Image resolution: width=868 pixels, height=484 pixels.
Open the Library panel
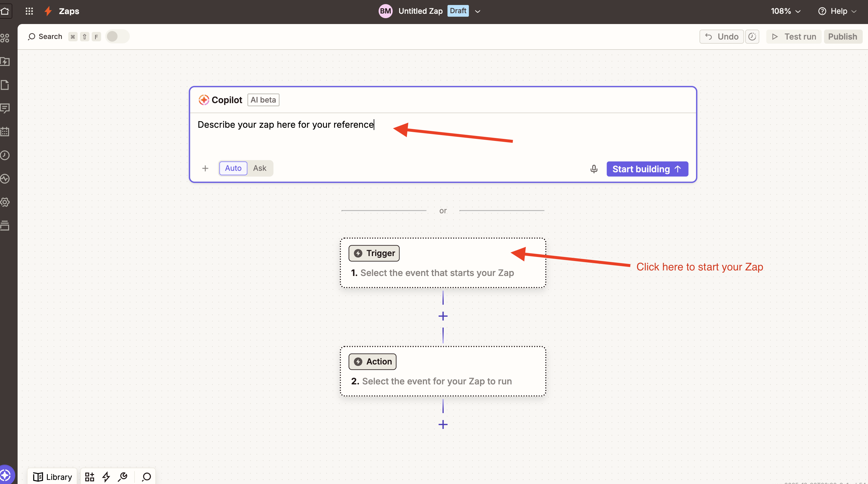pos(52,477)
